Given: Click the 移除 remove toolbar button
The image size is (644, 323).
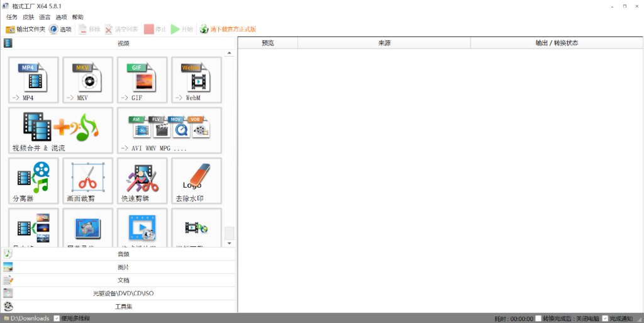Looking at the screenshot, I should coord(89,29).
